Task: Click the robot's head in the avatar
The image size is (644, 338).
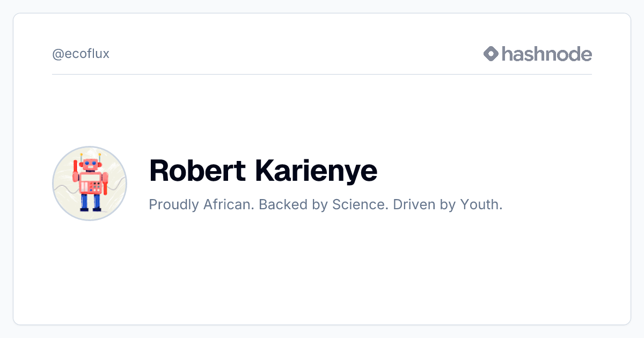Action: click(90, 164)
